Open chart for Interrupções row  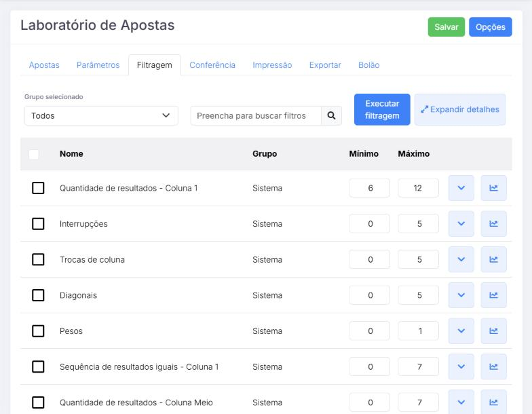tap(494, 224)
